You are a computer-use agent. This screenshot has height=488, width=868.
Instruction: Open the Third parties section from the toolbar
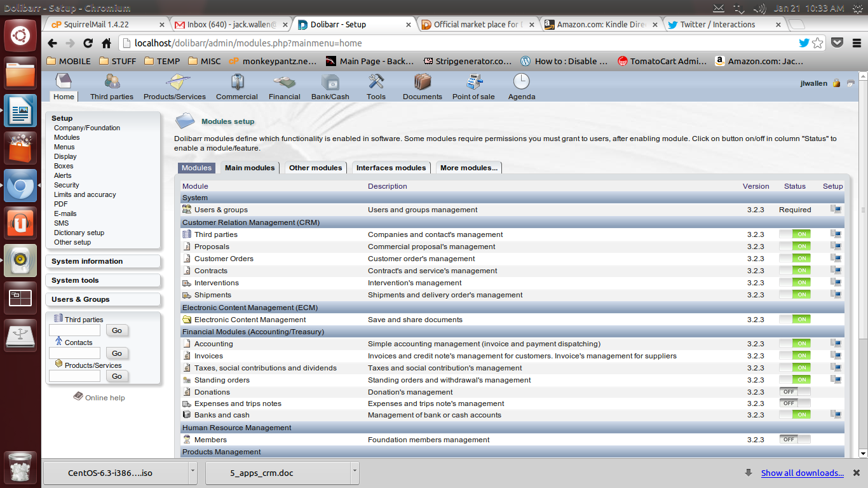tap(111, 86)
